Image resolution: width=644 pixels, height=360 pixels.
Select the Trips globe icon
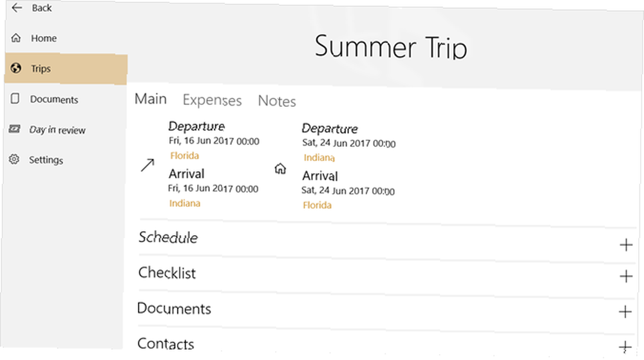(16, 68)
